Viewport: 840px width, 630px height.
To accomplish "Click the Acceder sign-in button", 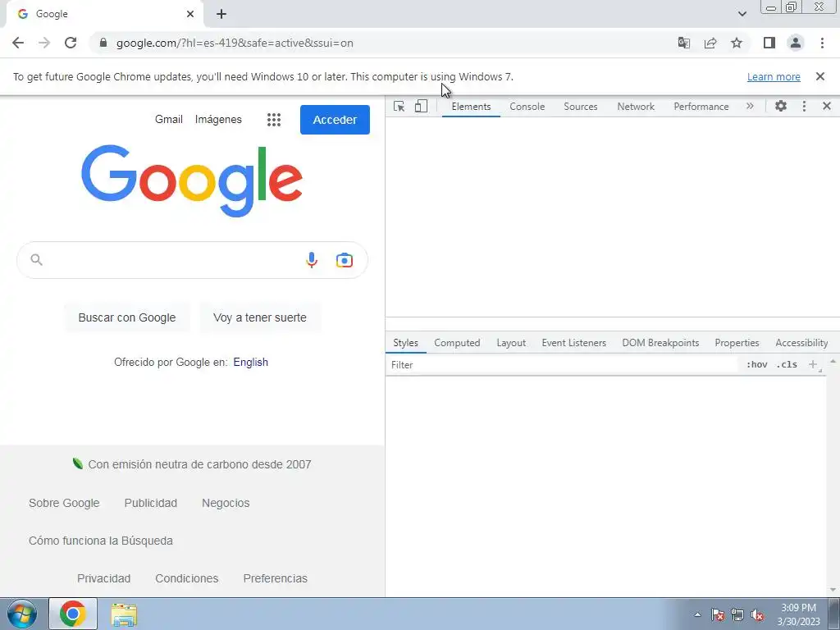I will pyautogui.click(x=335, y=120).
